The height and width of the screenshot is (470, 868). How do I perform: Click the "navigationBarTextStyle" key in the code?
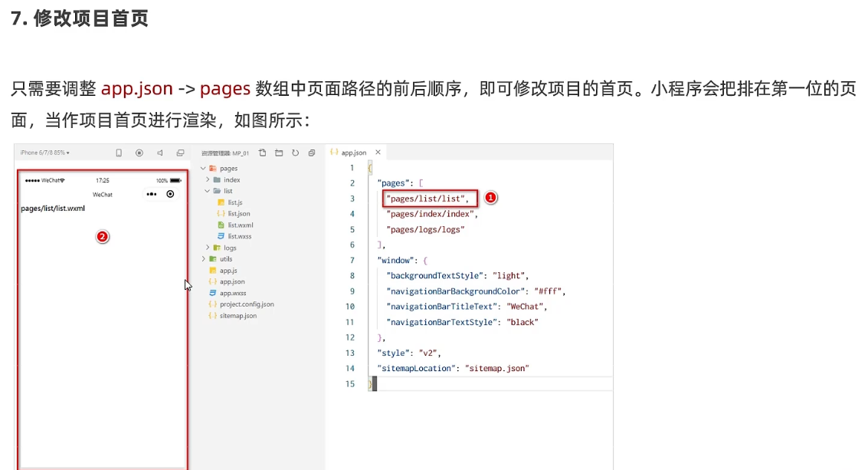pos(441,322)
